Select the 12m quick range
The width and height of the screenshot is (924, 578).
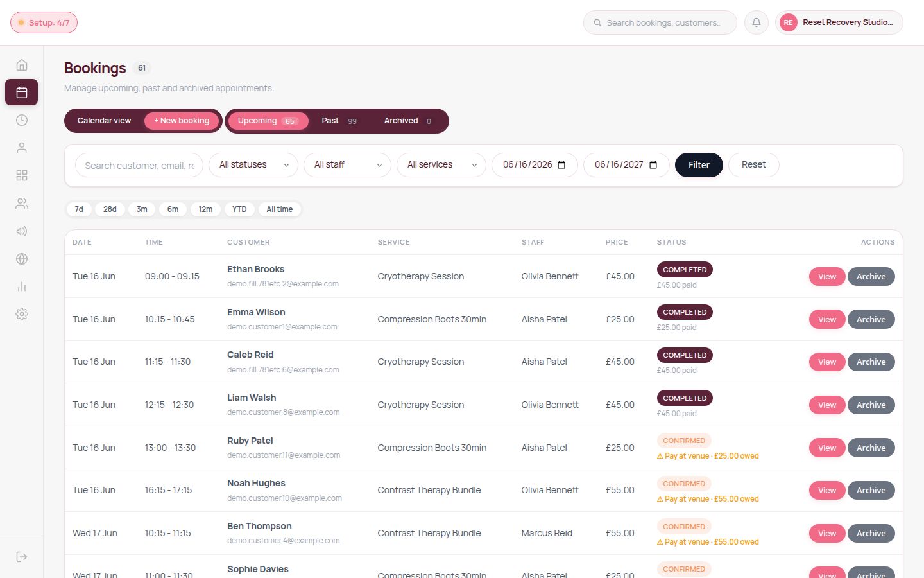pyautogui.click(x=205, y=209)
